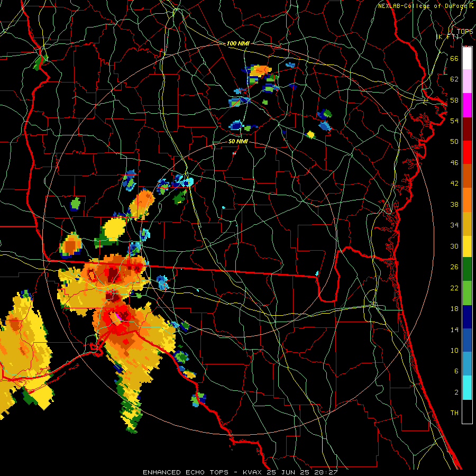This screenshot has height=476, width=476.
Task: Click the KVAX radar station identifier
Action: (x=253, y=472)
